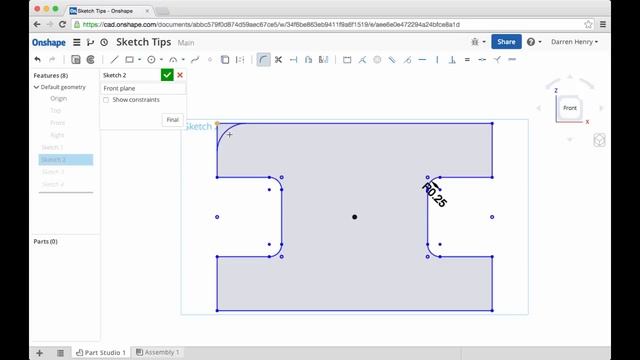Rotate view with the cube's left arrow
The image size is (640, 360).
click(x=539, y=108)
